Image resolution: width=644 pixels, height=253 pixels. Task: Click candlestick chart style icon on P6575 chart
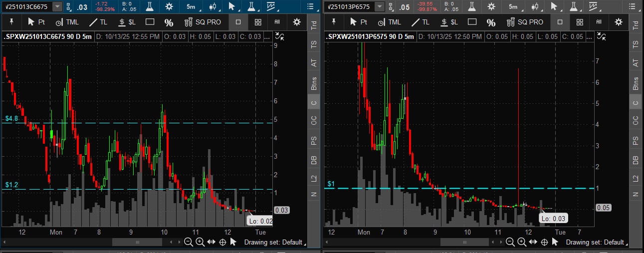535,6
